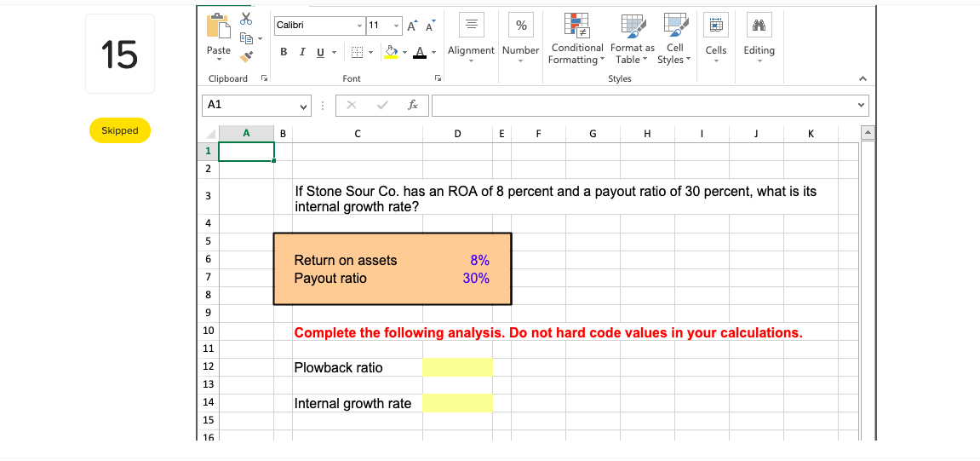Select column G header

click(x=593, y=133)
